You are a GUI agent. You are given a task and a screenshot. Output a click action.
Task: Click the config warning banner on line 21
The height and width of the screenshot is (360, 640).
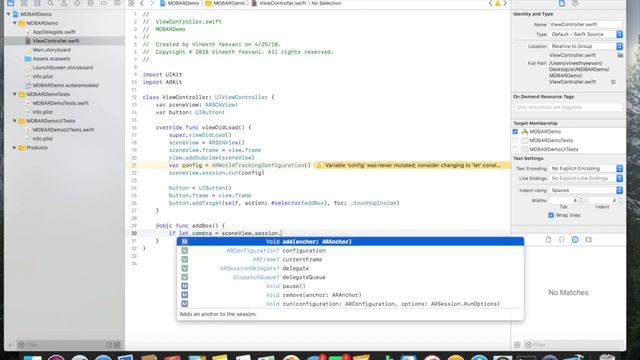tap(412, 165)
